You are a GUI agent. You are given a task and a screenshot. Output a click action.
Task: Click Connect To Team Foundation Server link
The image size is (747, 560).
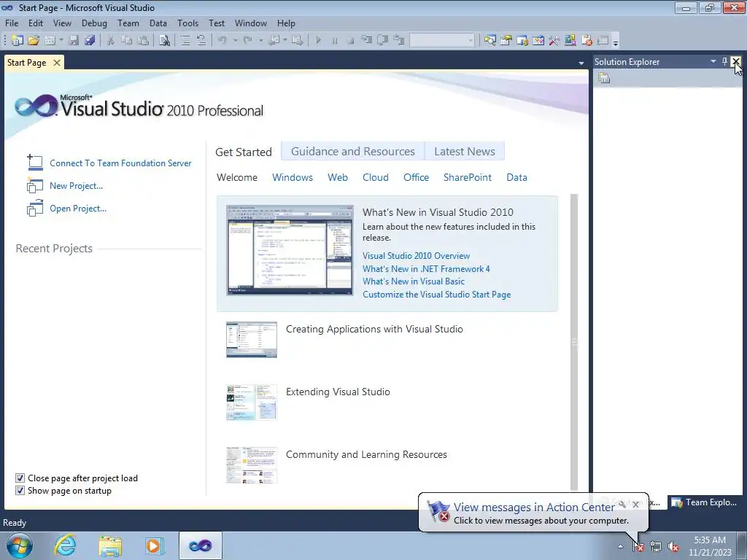120,163
